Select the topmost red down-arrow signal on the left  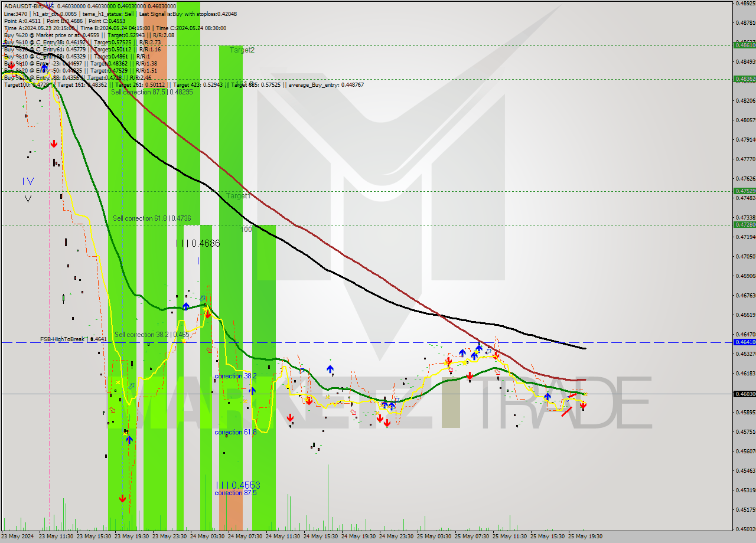(x=54, y=142)
